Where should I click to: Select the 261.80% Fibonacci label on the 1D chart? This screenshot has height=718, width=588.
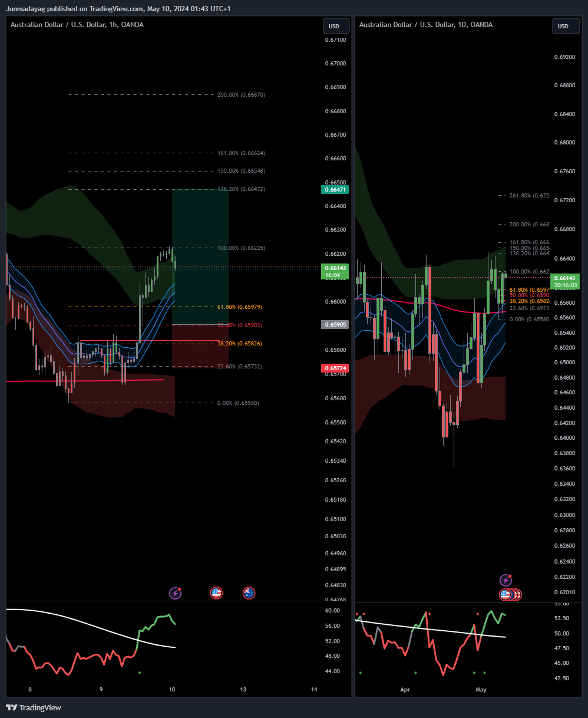coord(530,196)
